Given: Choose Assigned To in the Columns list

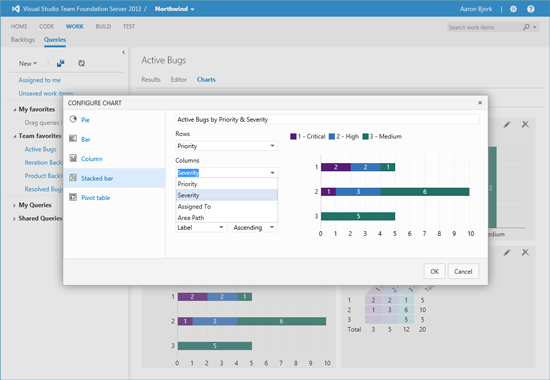Looking at the screenshot, I should point(227,206).
